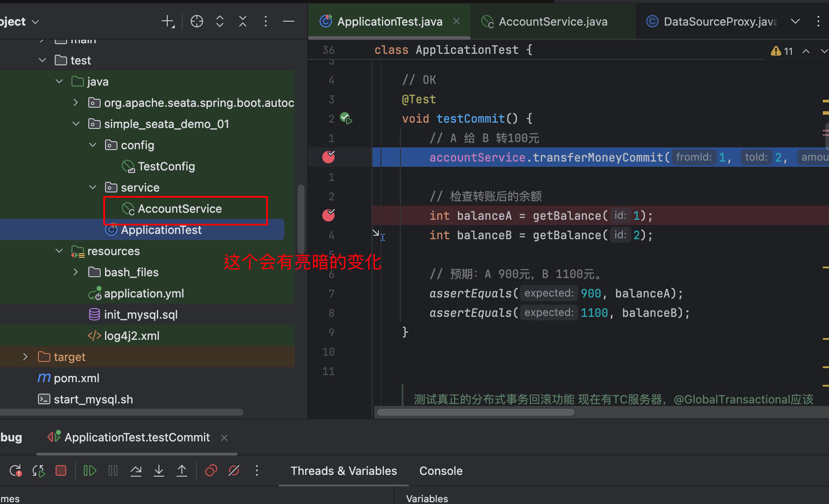Click the Step Out icon

pos(182,471)
